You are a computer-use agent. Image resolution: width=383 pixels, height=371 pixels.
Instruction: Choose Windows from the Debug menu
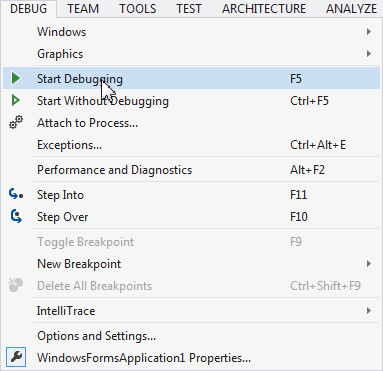(191, 32)
